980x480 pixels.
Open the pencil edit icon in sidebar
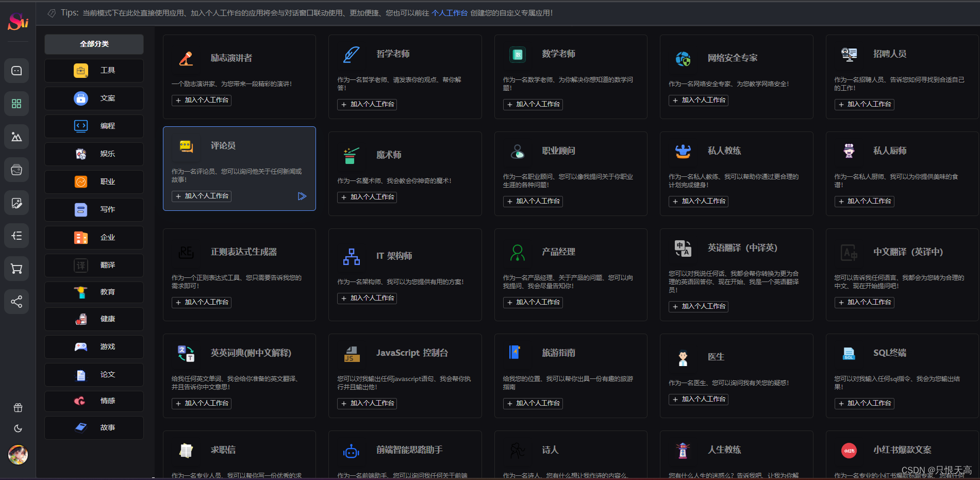[x=16, y=203]
